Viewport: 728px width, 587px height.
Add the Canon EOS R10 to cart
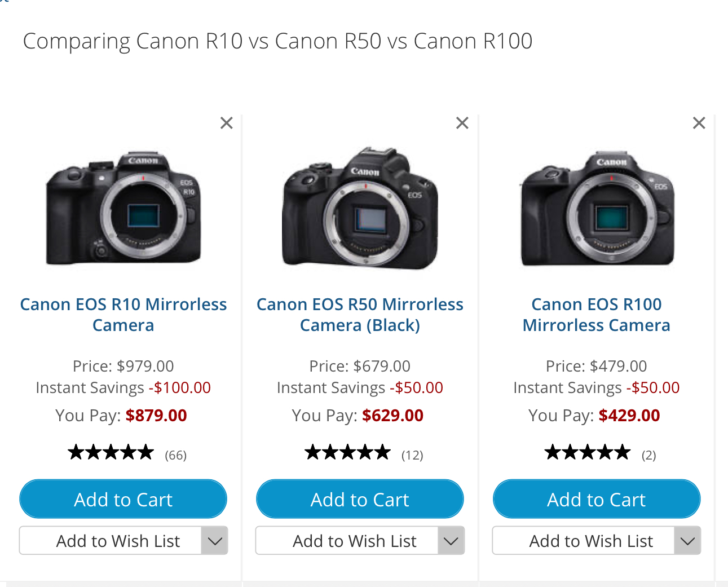pos(123,499)
